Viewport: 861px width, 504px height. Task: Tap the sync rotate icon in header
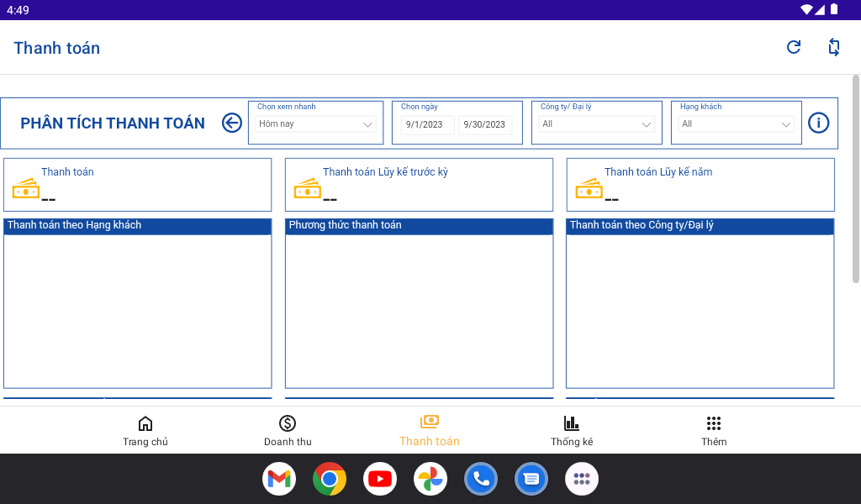click(x=833, y=47)
